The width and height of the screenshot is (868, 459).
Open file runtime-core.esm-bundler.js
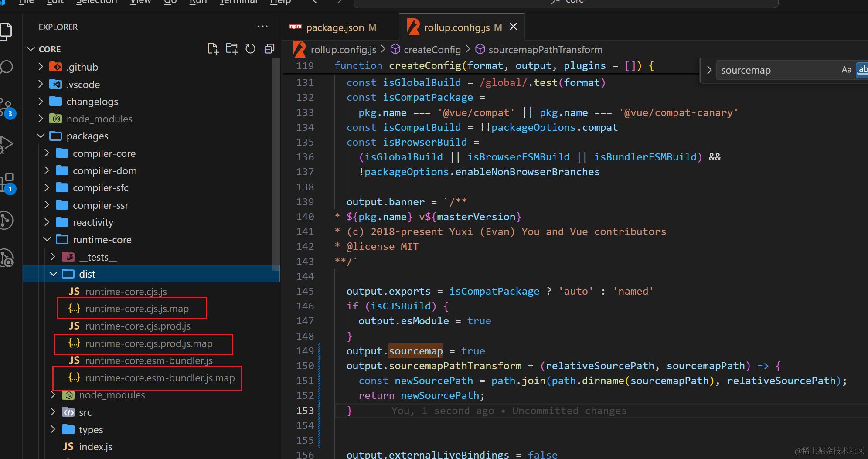coord(149,360)
